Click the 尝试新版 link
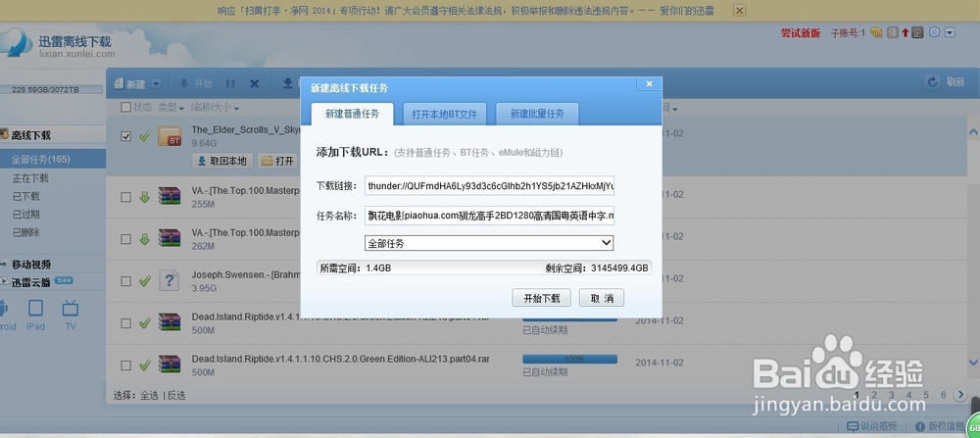The width and height of the screenshot is (980, 438). click(800, 33)
